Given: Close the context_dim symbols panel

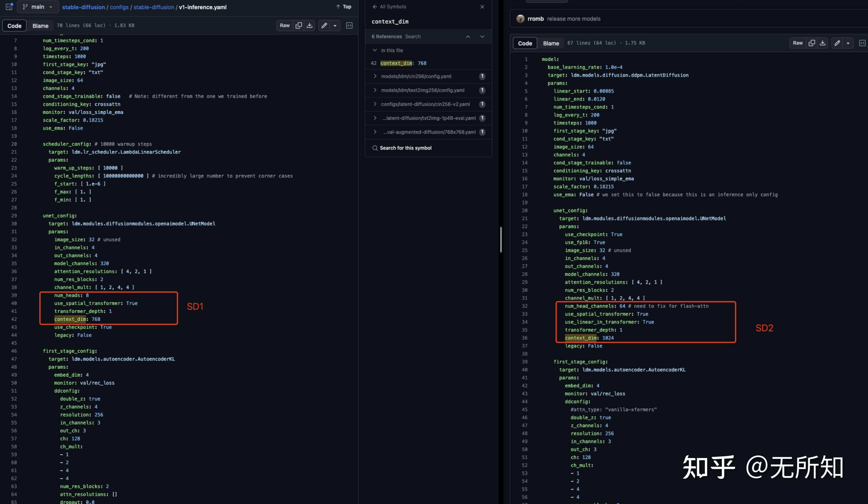Looking at the screenshot, I should [482, 6].
